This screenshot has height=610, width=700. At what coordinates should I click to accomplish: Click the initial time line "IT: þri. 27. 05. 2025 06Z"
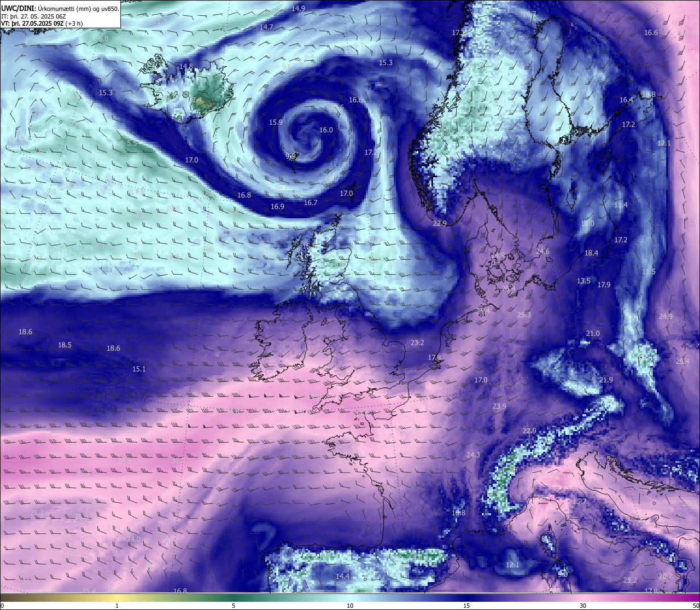pyautogui.click(x=33, y=16)
